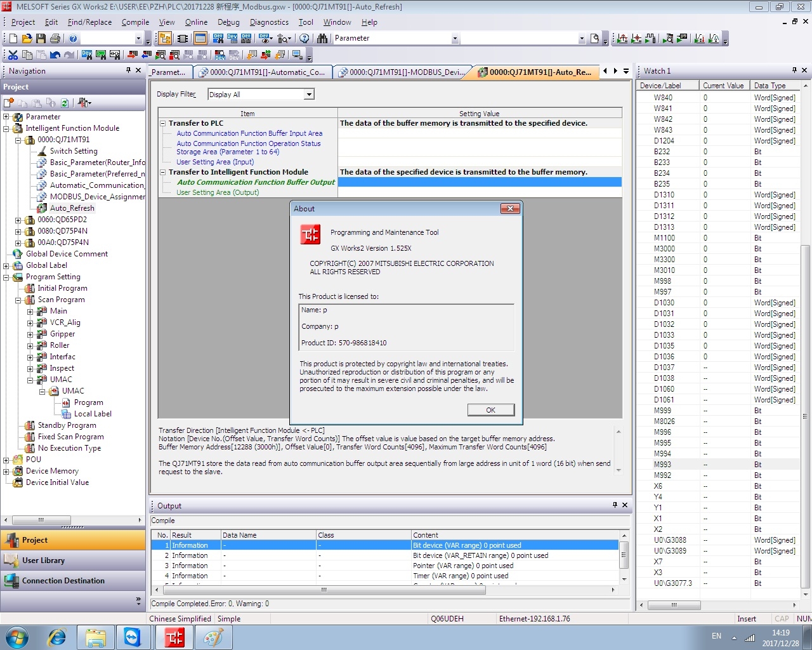Image resolution: width=812 pixels, height=650 pixels.
Task: Click the Simulation start/stop toolbar icon
Action: [297, 55]
